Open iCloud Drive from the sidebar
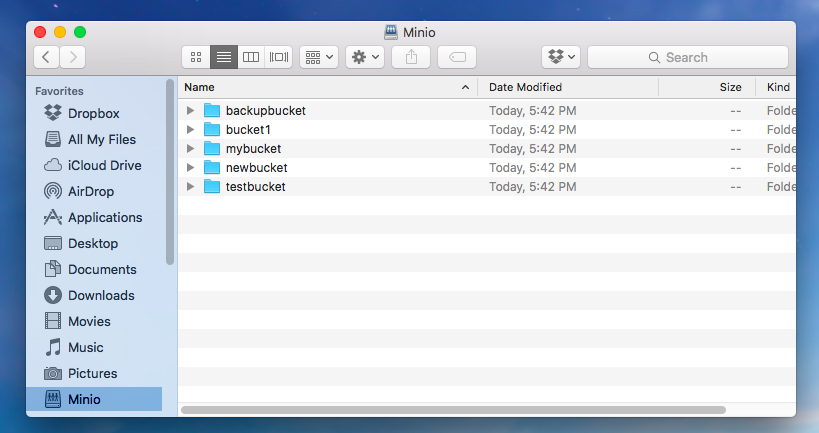The height and width of the screenshot is (433, 819). coord(104,165)
